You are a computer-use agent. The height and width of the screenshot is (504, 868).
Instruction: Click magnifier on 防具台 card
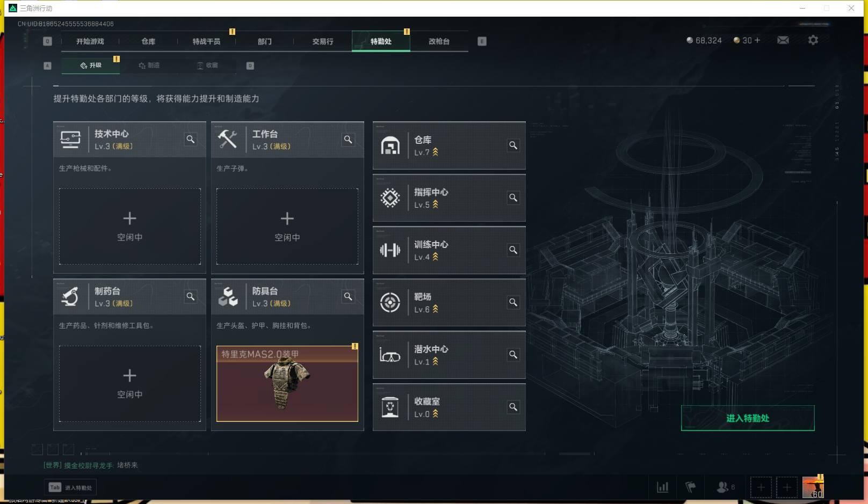tap(348, 296)
